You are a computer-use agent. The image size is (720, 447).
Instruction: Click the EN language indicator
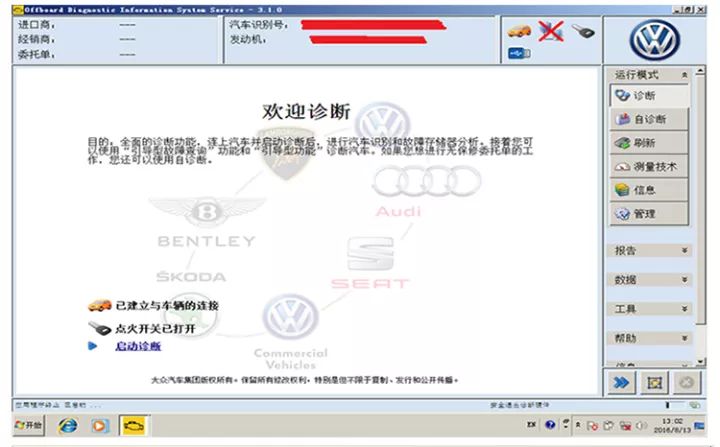(531, 425)
